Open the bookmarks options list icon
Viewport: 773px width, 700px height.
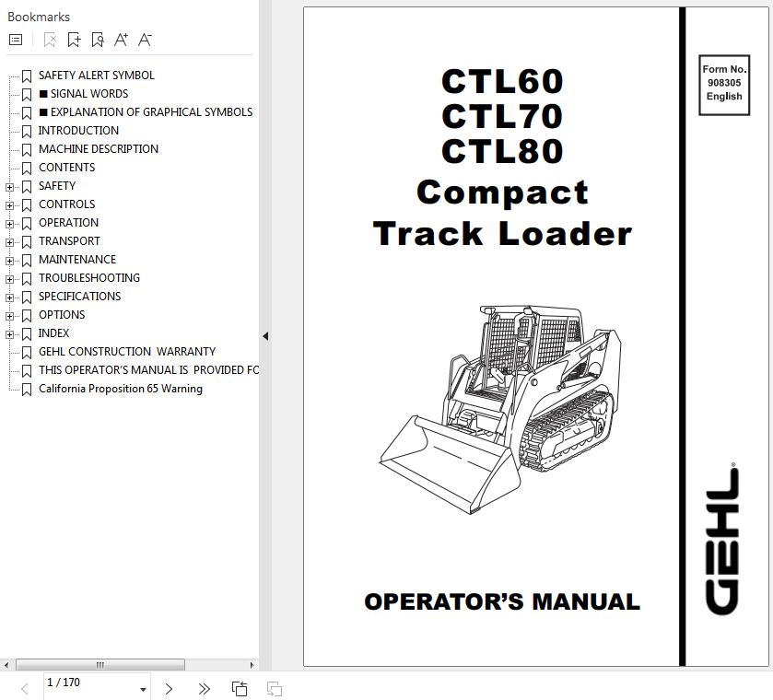click(x=16, y=40)
